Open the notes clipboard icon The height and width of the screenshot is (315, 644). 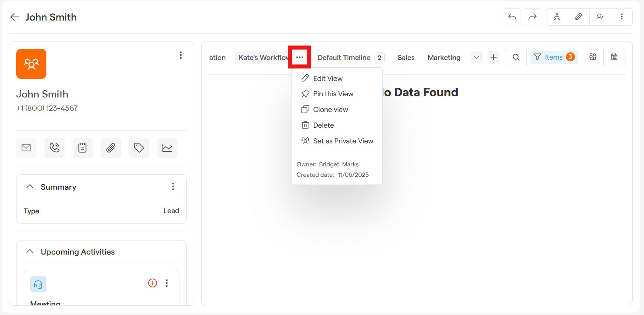pos(83,148)
